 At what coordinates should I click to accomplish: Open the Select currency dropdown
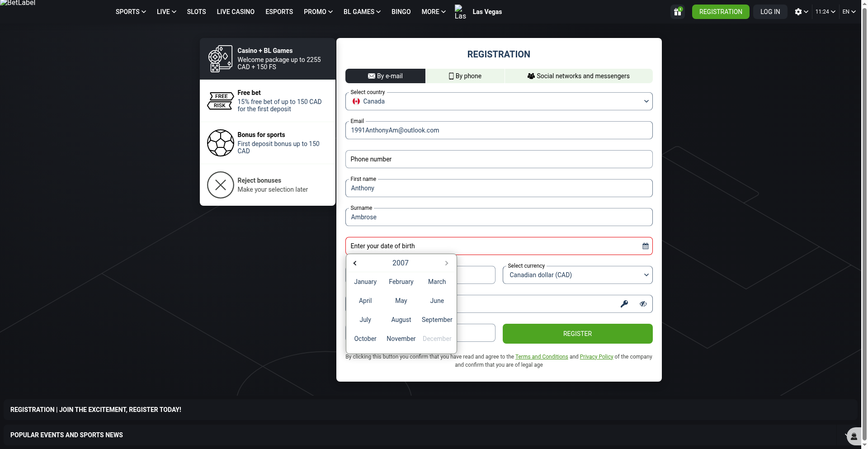pyautogui.click(x=577, y=275)
